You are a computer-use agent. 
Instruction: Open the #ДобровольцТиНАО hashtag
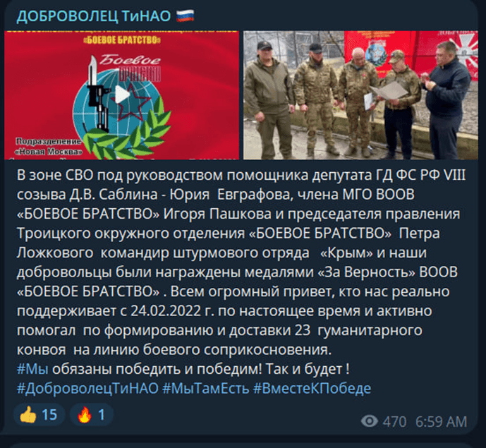coord(87,388)
